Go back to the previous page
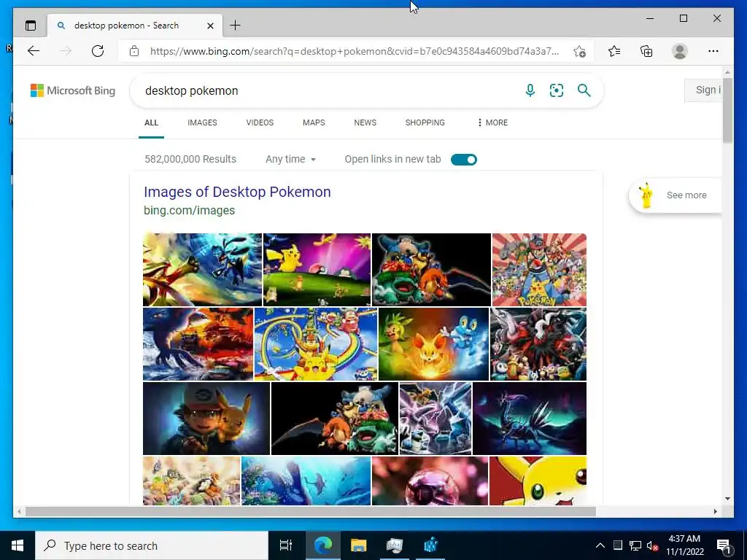This screenshot has width=747, height=560. [x=34, y=51]
